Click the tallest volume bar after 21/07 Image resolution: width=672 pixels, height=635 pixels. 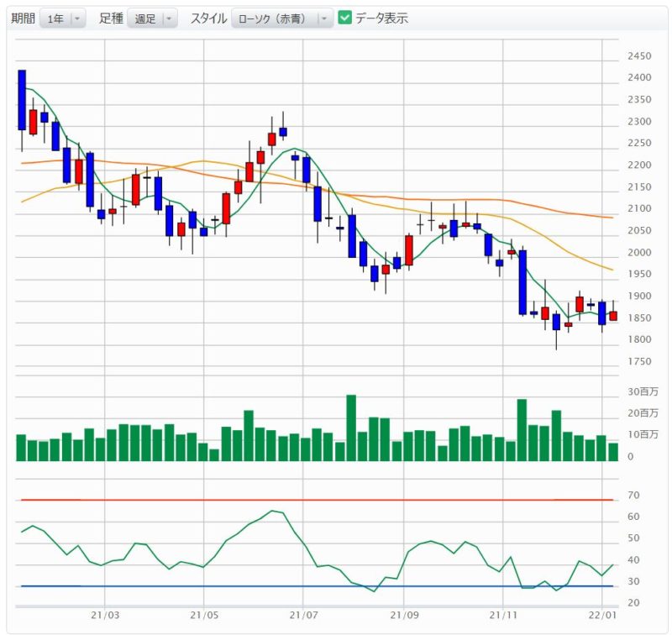click(351, 428)
